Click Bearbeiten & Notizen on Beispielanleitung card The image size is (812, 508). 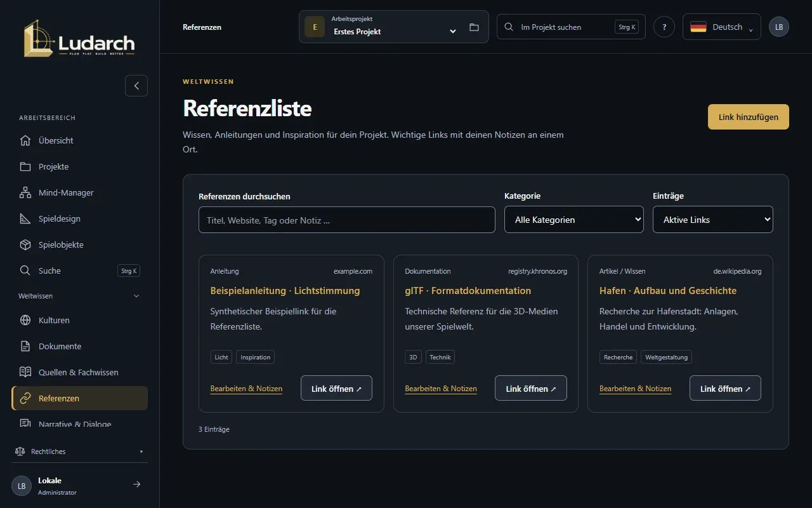click(x=246, y=389)
